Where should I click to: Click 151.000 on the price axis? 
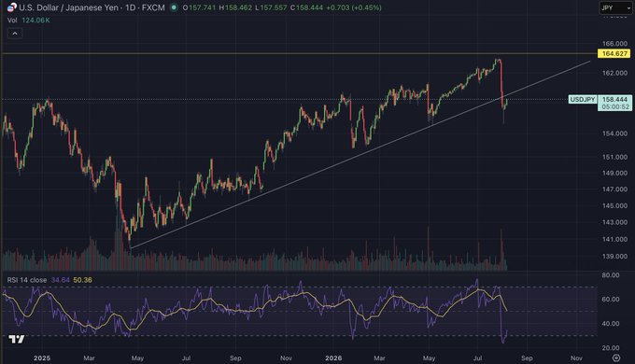614,157
